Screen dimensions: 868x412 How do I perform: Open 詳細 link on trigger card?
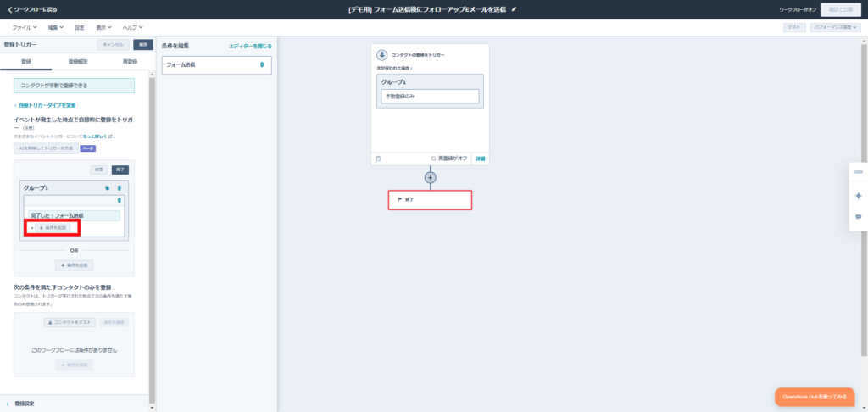480,159
